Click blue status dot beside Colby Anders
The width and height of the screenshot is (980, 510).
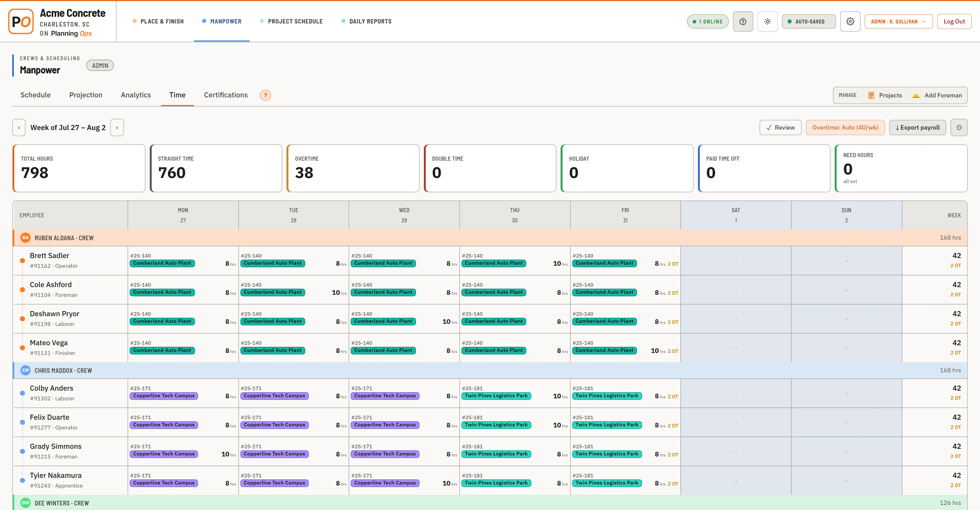click(x=22, y=393)
